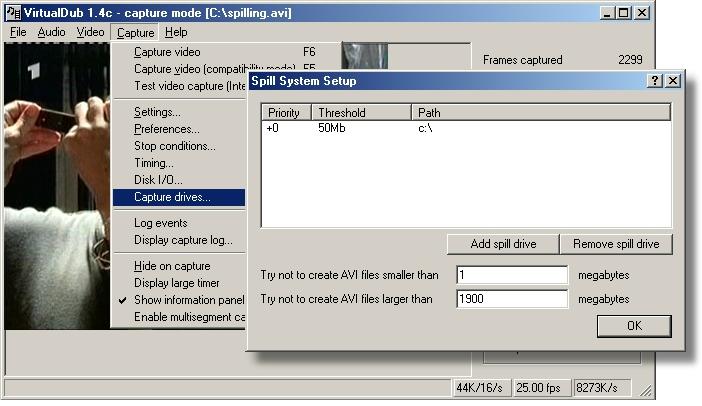Click the Threshold column header
This screenshot has width=702, height=406.
(360, 113)
